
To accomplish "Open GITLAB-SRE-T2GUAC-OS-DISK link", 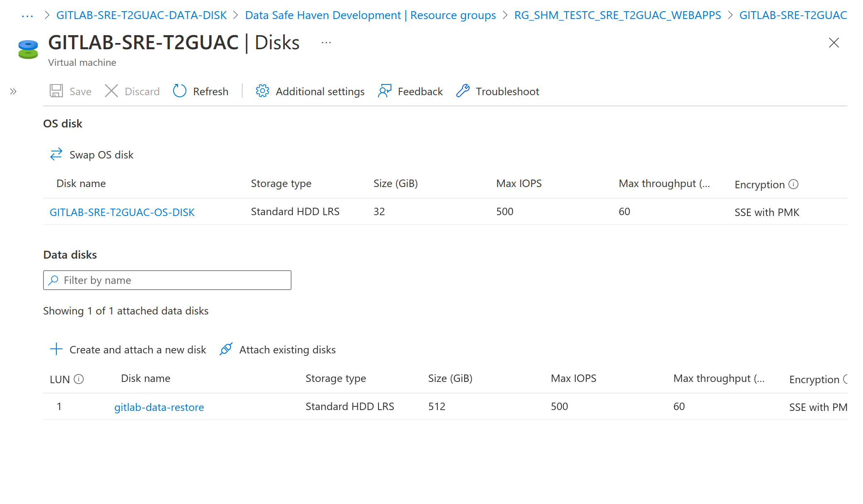I will [122, 212].
